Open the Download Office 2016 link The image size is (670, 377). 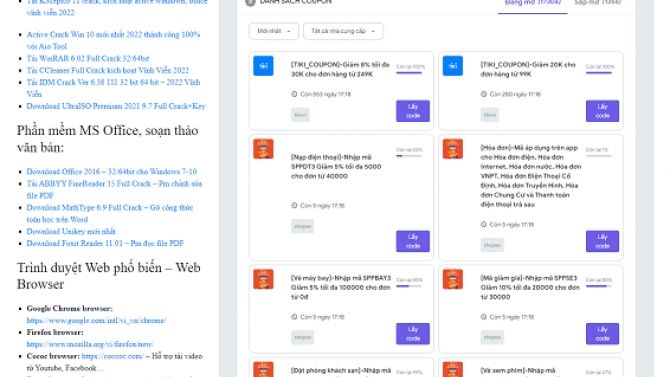coord(112,171)
